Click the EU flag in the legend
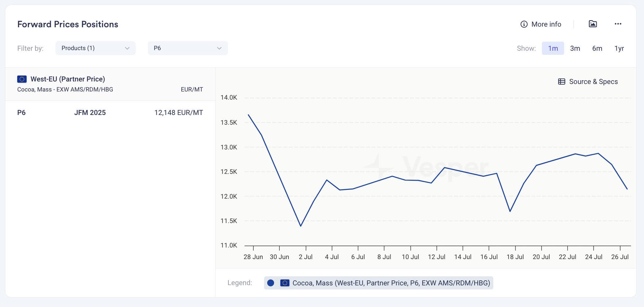The width and height of the screenshot is (644, 307). (284, 283)
